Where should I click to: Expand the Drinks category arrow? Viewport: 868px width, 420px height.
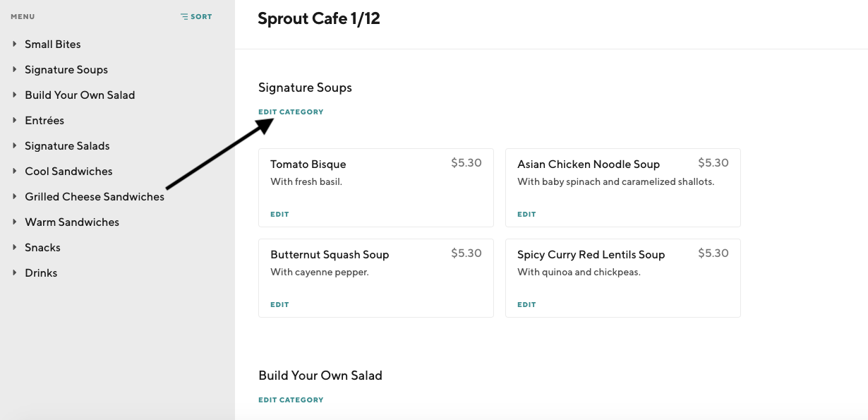pyautogui.click(x=14, y=272)
